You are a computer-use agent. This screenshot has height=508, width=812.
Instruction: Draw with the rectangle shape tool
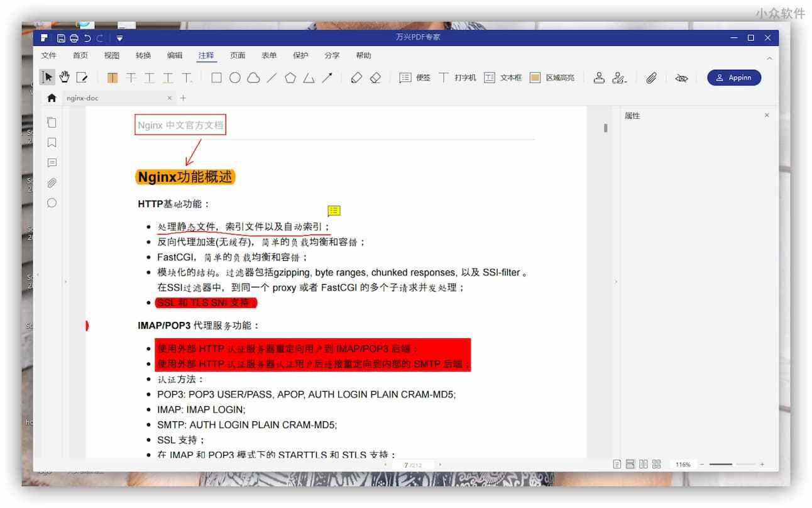tap(216, 78)
